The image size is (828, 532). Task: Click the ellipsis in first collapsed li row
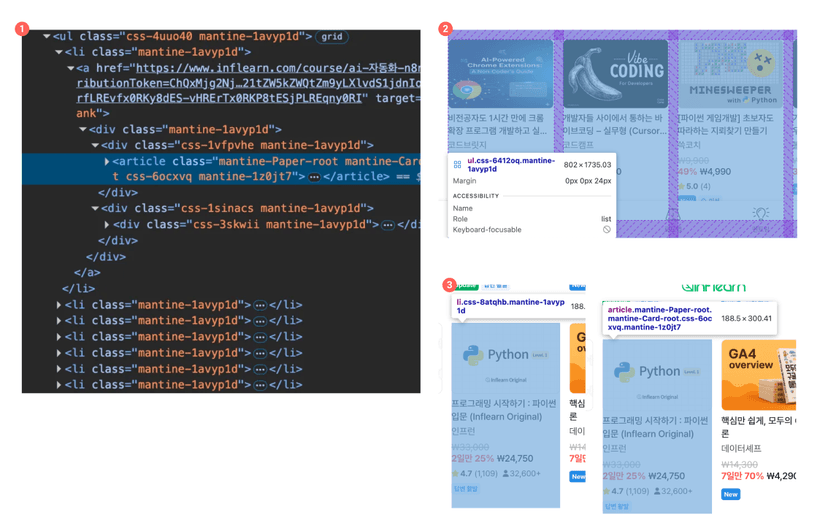pyautogui.click(x=260, y=305)
